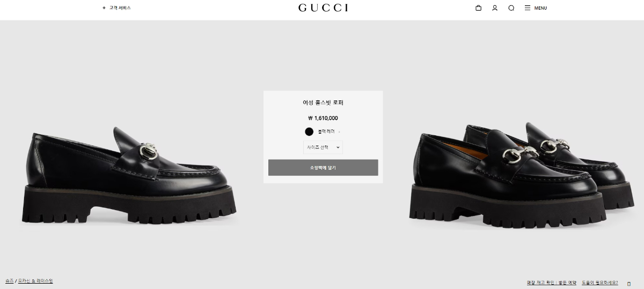644x289 pixels.
Task: Click the 슈즈 breadcrumb link
Action: (9, 281)
